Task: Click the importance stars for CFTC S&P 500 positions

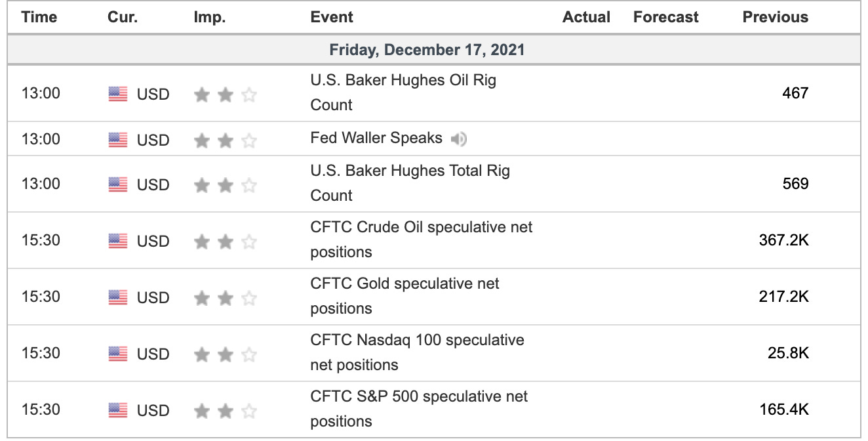Action: point(225,411)
